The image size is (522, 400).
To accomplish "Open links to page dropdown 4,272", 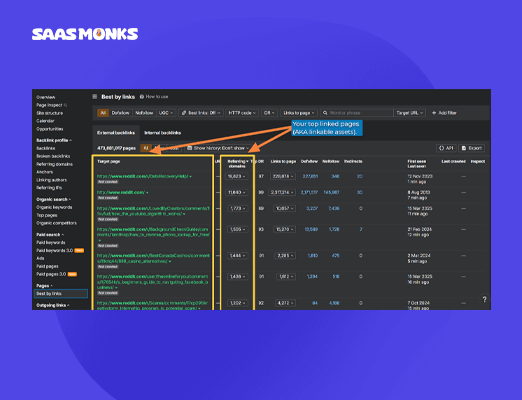I will click(x=285, y=303).
